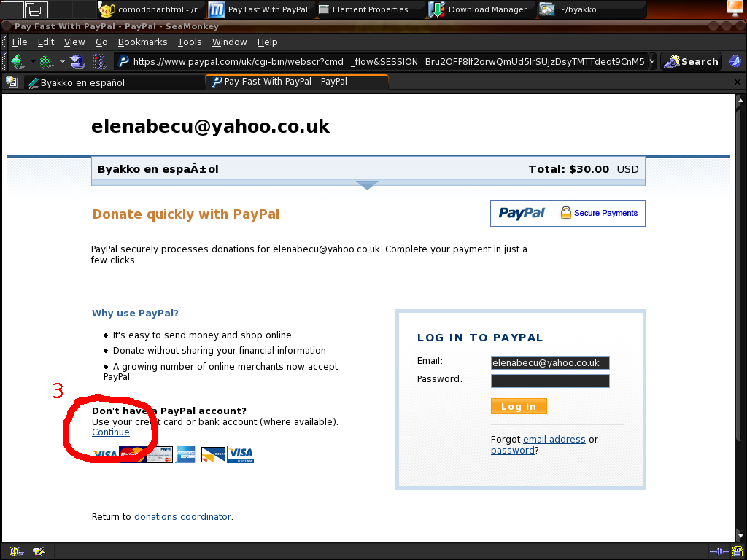The height and width of the screenshot is (560, 747).
Task: Click the URL address bar text
Action: (x=389, y=61)
